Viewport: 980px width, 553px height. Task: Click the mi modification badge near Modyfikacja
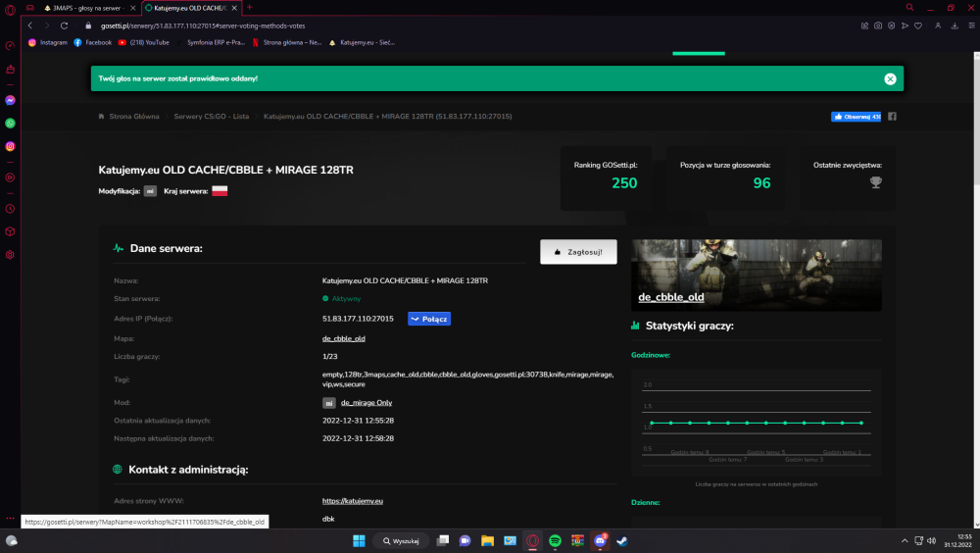(x=150, y=191)
